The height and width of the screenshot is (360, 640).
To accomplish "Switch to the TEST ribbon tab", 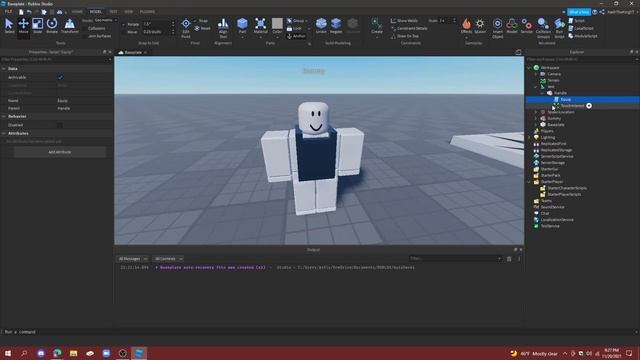I will click(x=113, y=12).
